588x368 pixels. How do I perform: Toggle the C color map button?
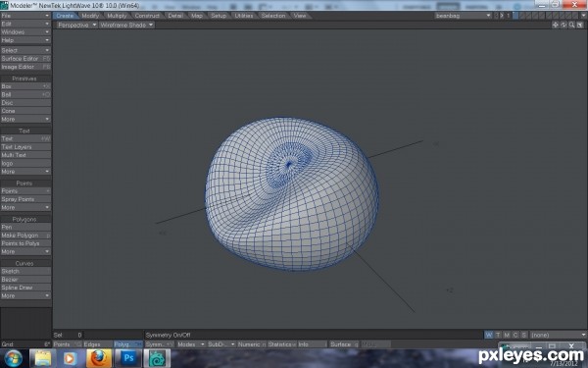tap(515, 335)
